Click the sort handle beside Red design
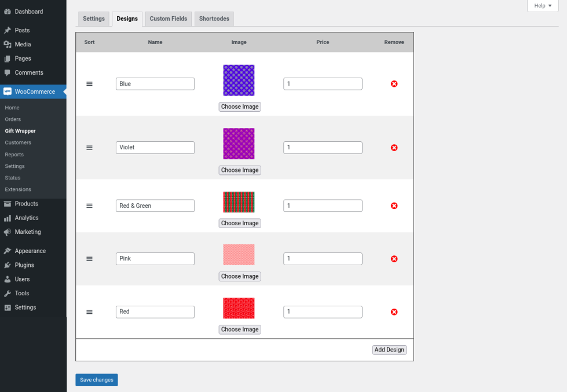 coord(89,312)
